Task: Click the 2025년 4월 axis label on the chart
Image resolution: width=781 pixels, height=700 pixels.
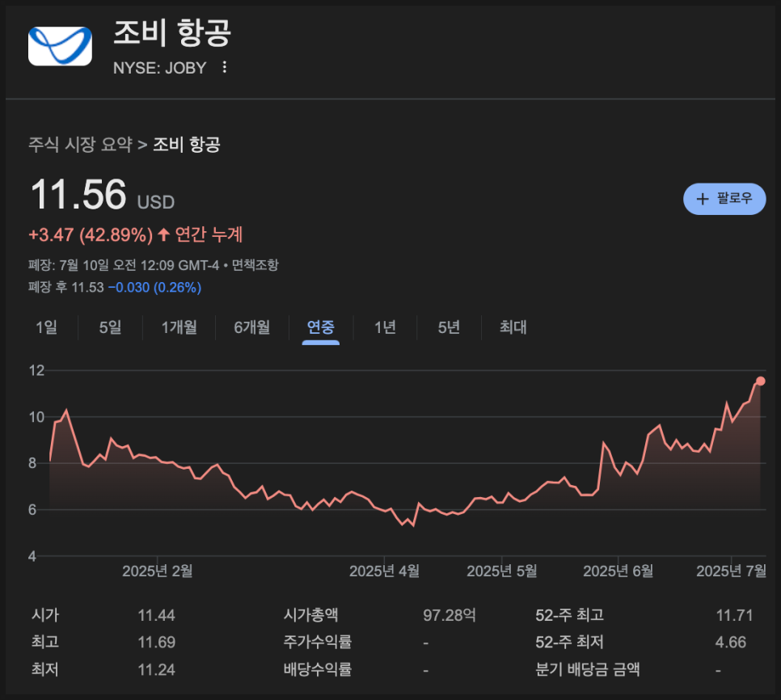Action: point(384,571)
